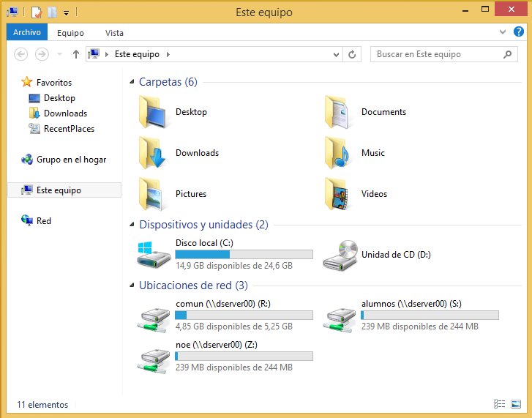The height and width of the screenshot is (418, 532).
Task: Go back with the back arrow
Action: 20,54
